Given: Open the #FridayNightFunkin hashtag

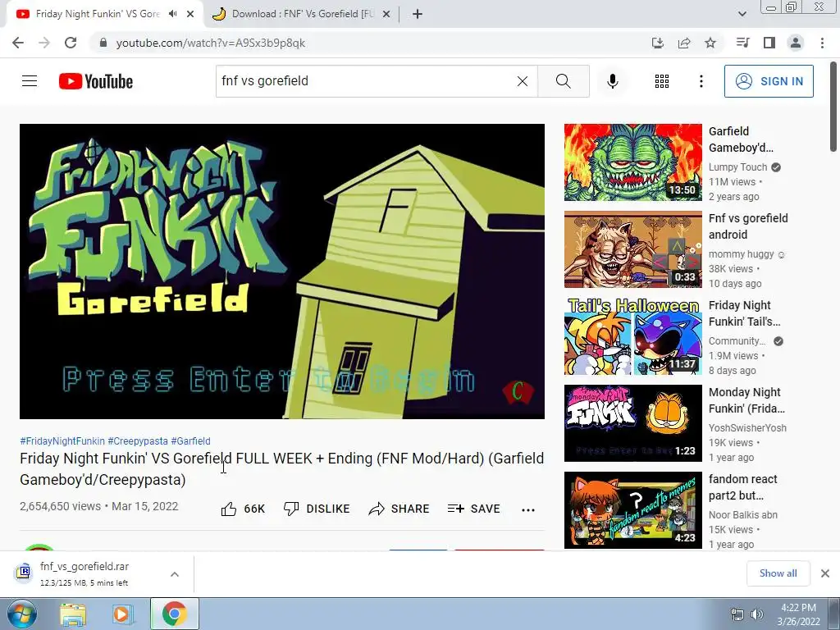Looking at the screenshot, I should click(62, 441).
